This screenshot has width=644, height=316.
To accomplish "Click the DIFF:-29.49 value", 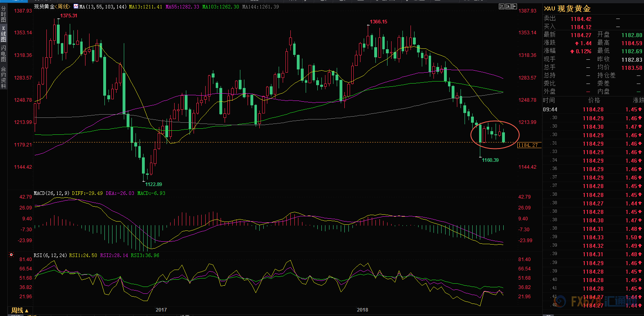I will coord(87,193).
